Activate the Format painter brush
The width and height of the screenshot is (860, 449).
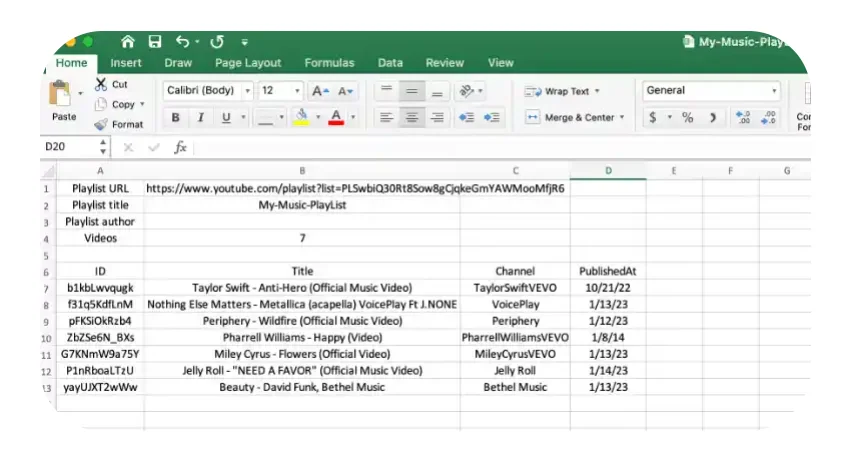(101, 124)
